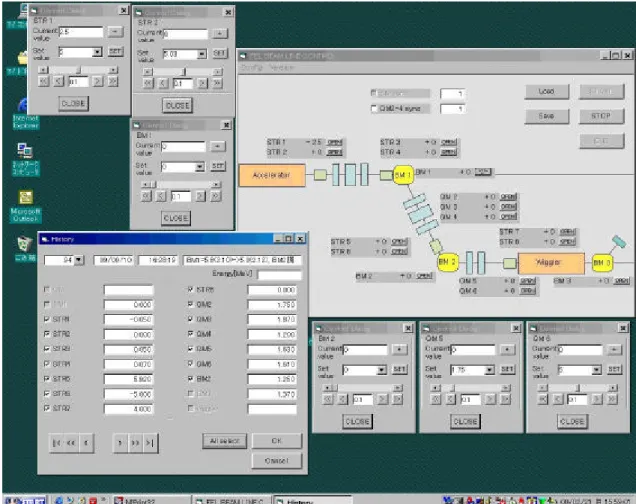Open the Internet Explorer desktop icon
636x504 pixels.
tap(25, 113)
